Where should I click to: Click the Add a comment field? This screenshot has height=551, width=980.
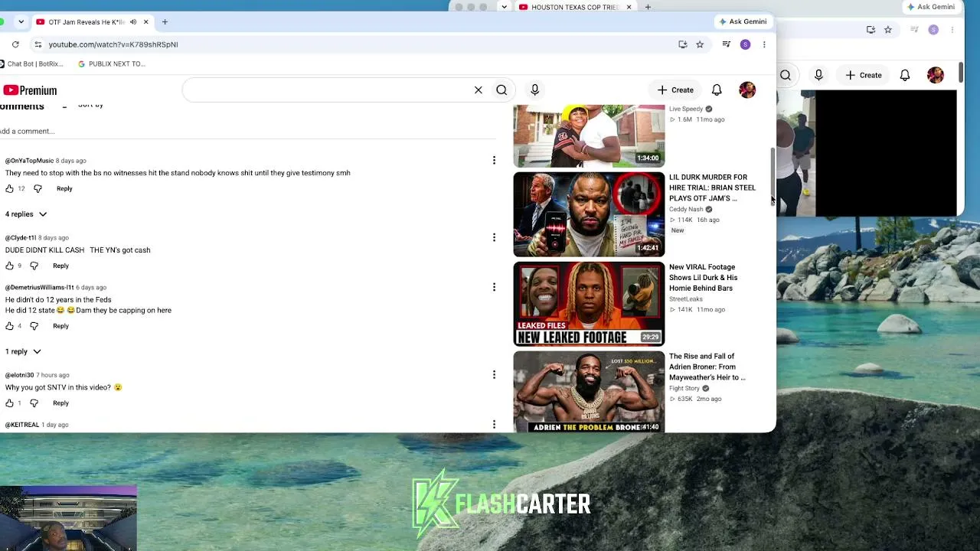coord(248,132)
